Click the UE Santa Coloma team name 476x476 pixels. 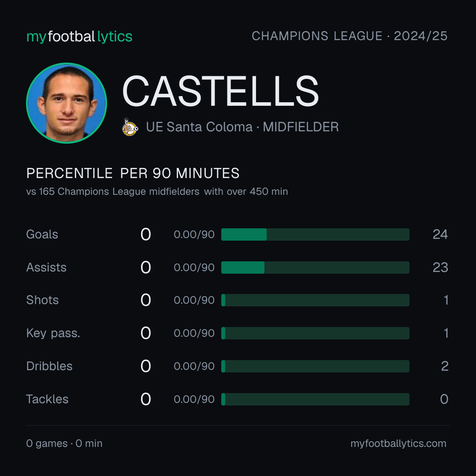(199, 127)
